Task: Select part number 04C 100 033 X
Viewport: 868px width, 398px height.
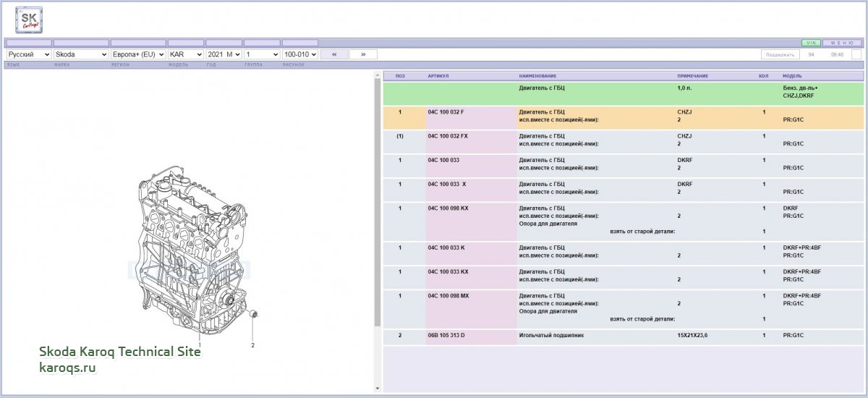Action: tap(447, 184)
